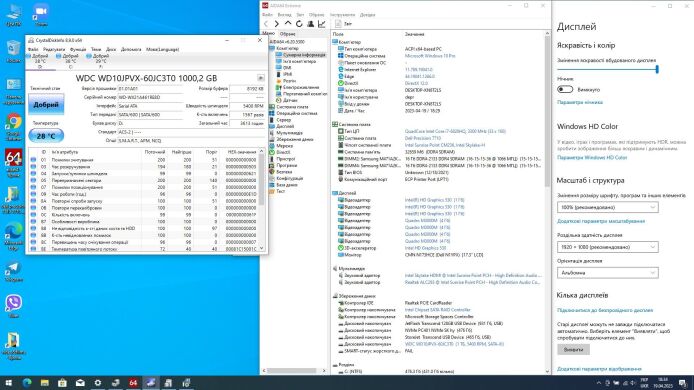Select third disk tab 29 °C in CrystalDiskInfo
The height and width of the screenshot is (390, 694).
100,61
